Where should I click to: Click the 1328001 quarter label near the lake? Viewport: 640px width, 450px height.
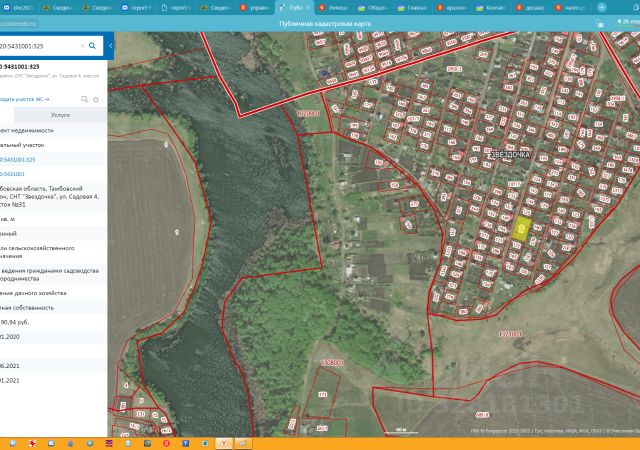[308, 113]
